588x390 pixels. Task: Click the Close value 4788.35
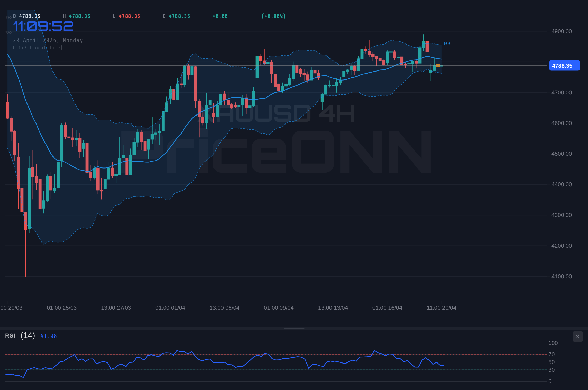click(x=179, y=16)
